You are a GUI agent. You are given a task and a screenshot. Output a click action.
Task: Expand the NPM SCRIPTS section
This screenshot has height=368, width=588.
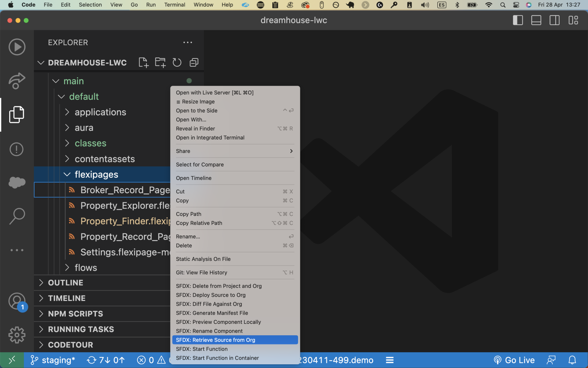tap(41, 314)
